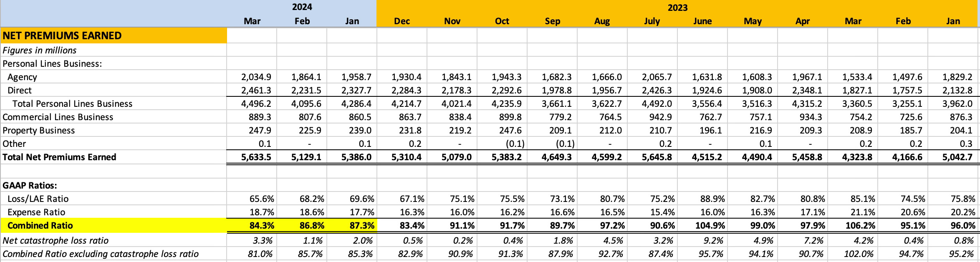Select Direct value 2,461.3
This screenshot has height=262, width=980.
point(256,90)
